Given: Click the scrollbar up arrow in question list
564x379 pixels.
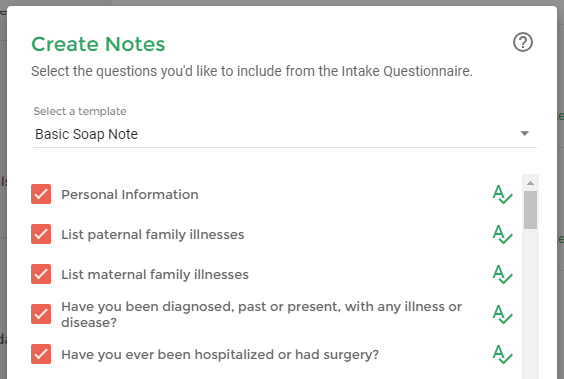Looking at the screenshot, I should 530,183.
